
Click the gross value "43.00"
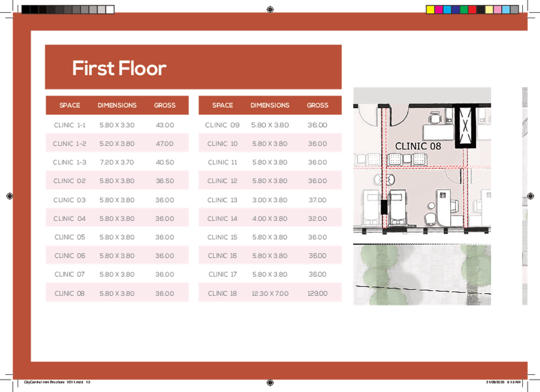coord(165,125)
